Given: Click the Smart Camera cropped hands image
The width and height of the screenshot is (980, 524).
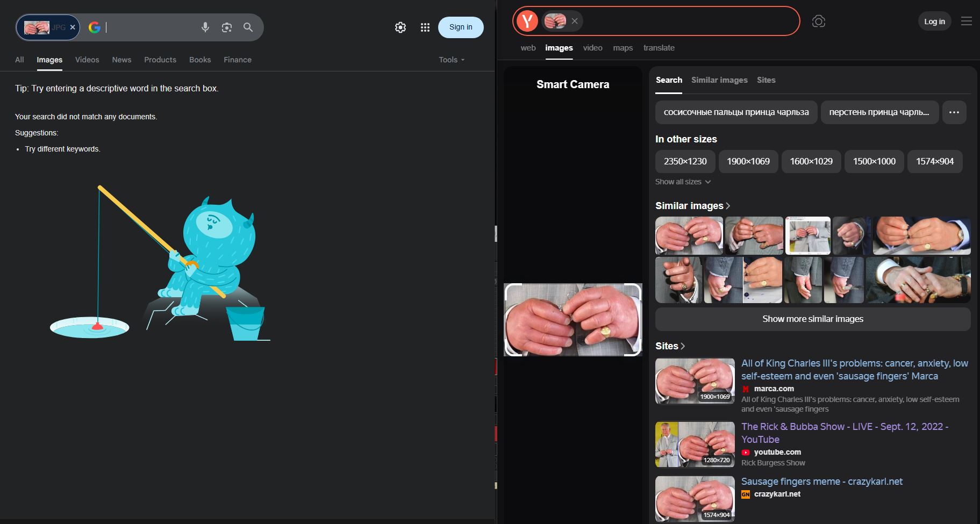Looking at the screenshot, I should (x=573, y=320).
